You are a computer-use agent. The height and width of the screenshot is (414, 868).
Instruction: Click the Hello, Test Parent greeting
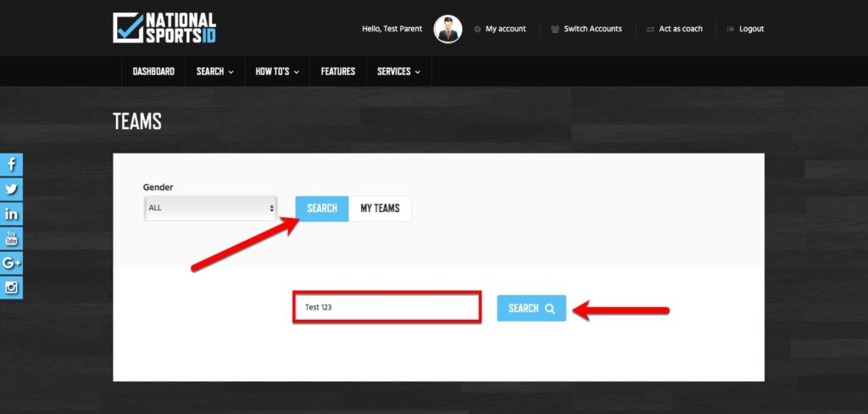click(392, 29)
